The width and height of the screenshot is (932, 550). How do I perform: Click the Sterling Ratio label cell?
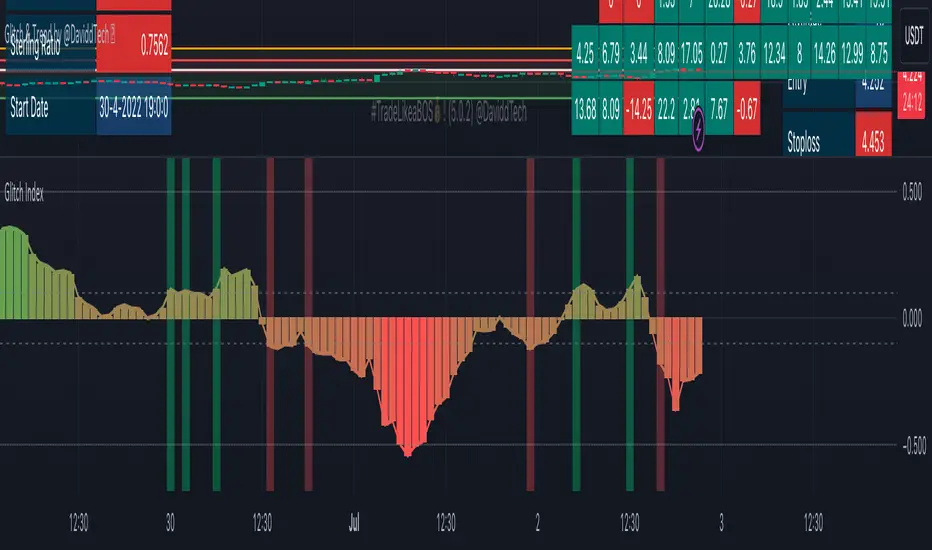51,46
